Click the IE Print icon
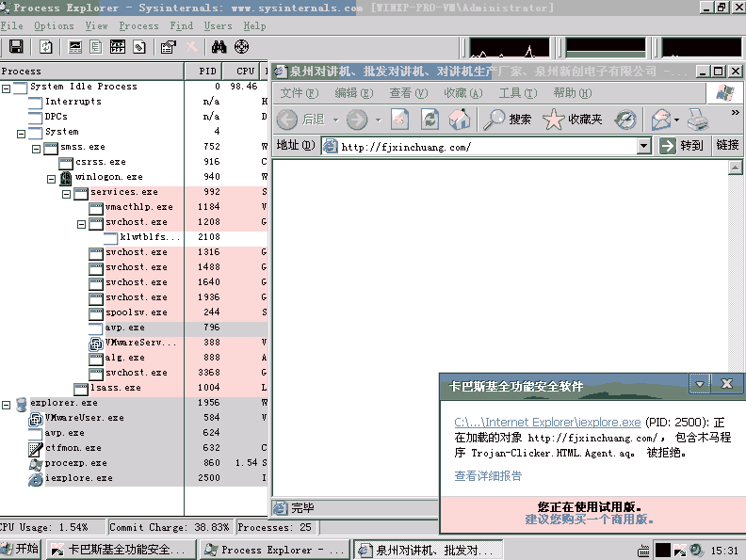 tap(698, 120)
